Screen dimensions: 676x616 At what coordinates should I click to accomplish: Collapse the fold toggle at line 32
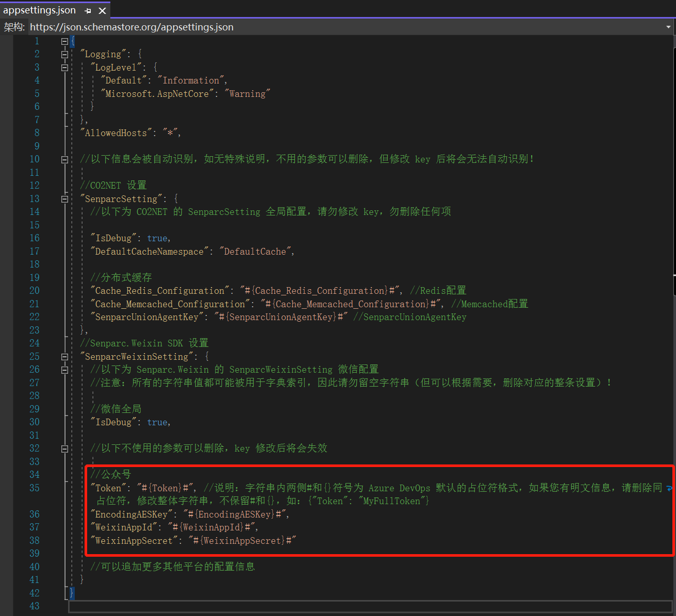(x=64, y=448)
